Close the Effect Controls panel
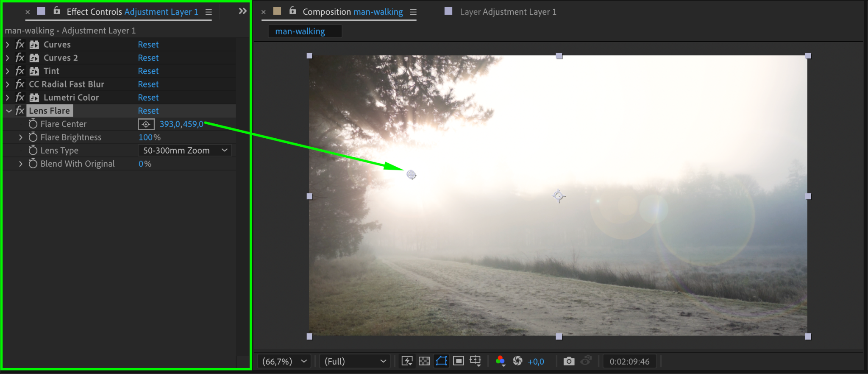 [x=28, y=12]
